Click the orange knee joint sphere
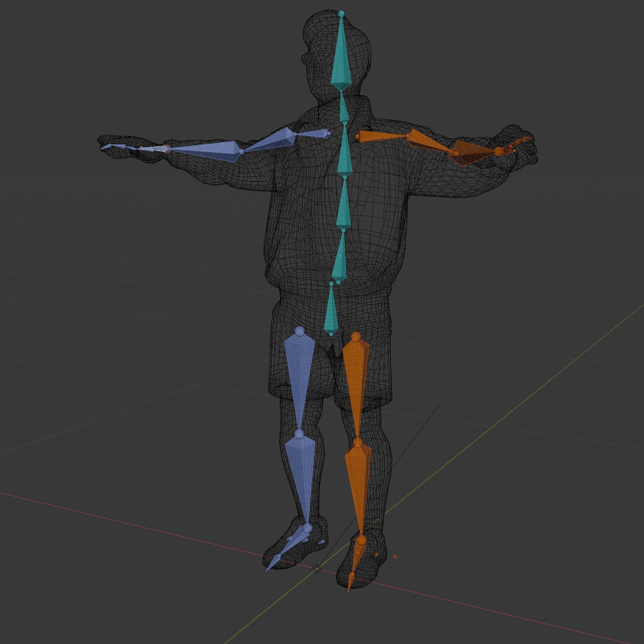 click(x=358, y=443)
